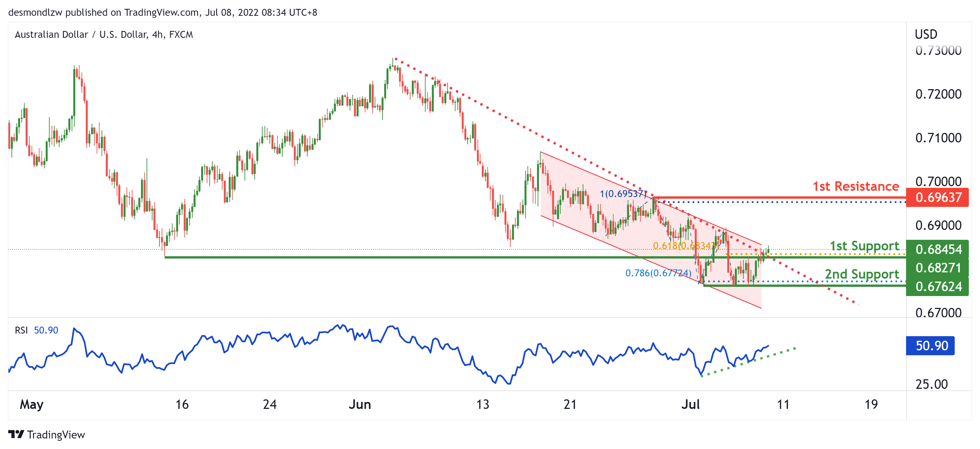Click the 0.72000 price axis level

coord(938,94)
